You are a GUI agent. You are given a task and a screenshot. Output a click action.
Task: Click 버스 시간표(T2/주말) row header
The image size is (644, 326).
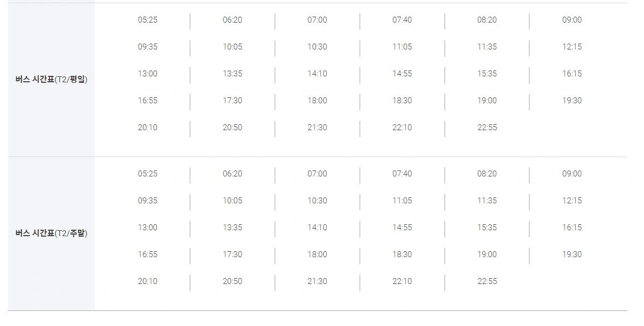coord(52,233)
